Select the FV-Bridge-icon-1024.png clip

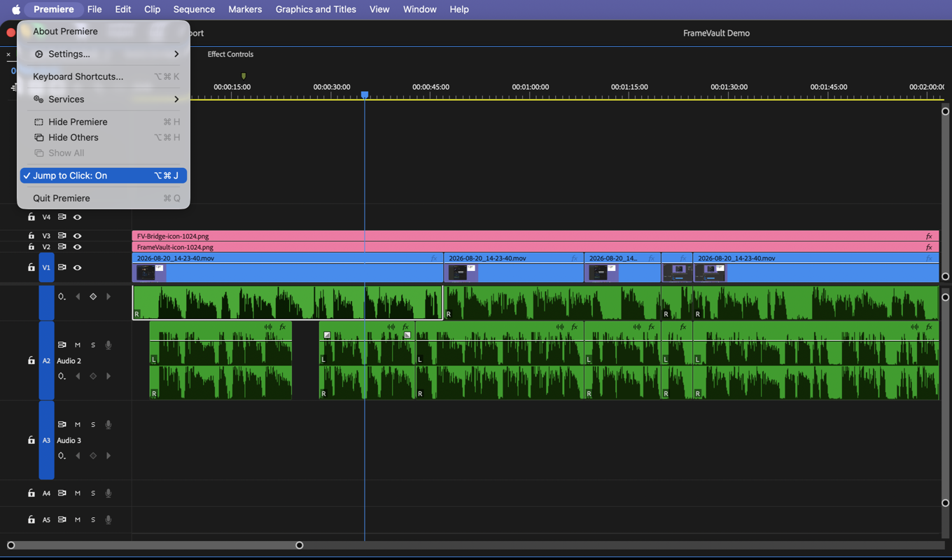point(535,236)
